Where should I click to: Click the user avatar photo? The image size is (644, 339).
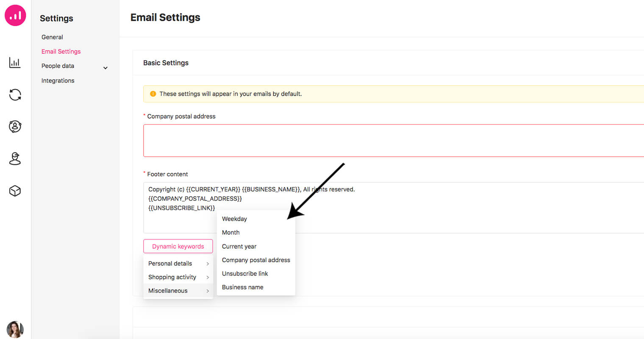point(15,329)
